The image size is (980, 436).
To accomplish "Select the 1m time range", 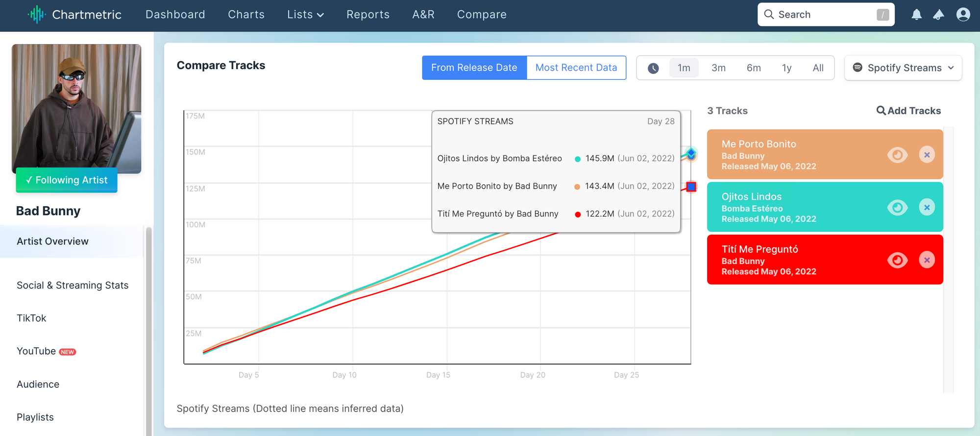I will (x=684, y=68).
